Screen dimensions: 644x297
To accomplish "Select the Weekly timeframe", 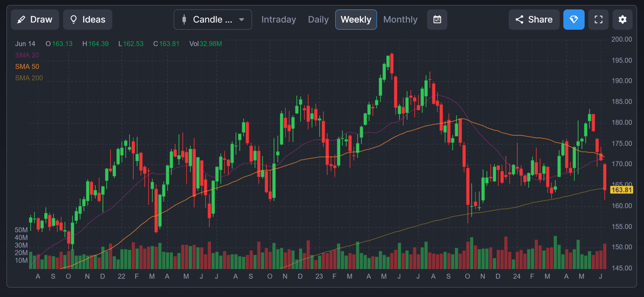I will 356,20.
